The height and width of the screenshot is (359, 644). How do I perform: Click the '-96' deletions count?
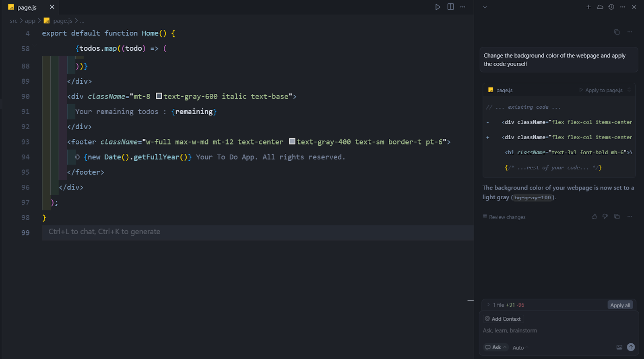[520, 305]
